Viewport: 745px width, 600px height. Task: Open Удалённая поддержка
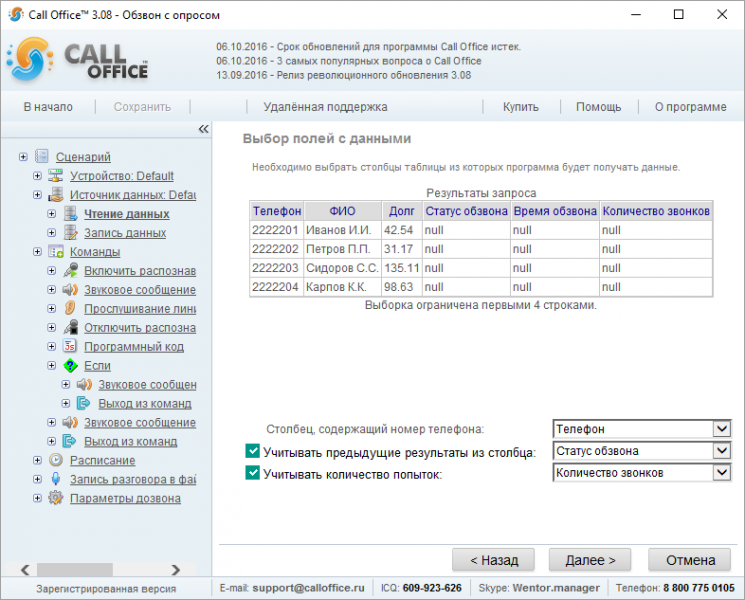click(x=325, y=107)
